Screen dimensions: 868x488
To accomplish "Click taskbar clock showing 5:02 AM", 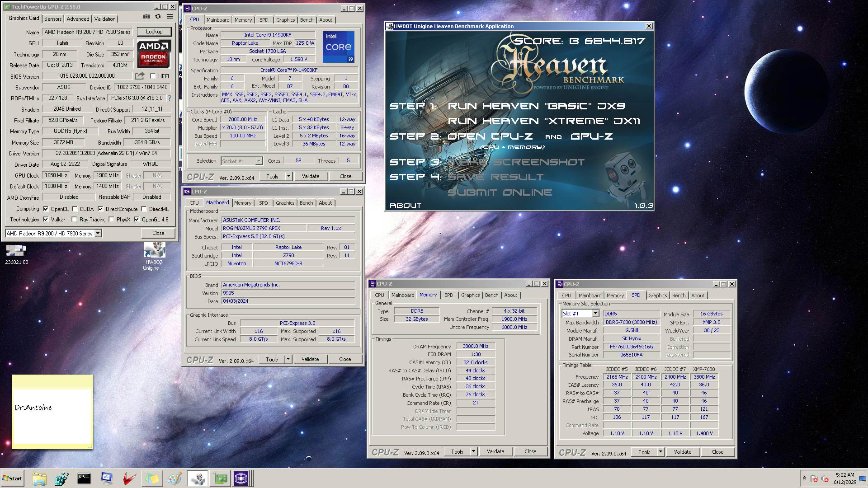I will (844, 479).
